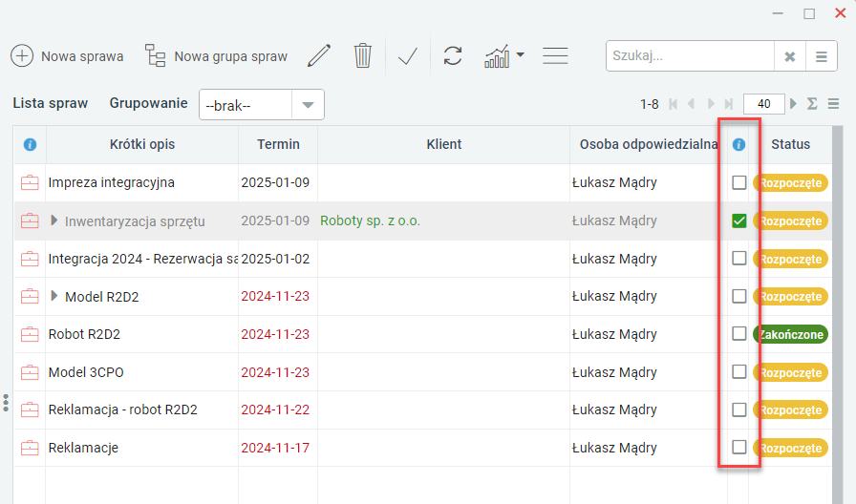Click the Zakończone status badge

click(790, 334)
